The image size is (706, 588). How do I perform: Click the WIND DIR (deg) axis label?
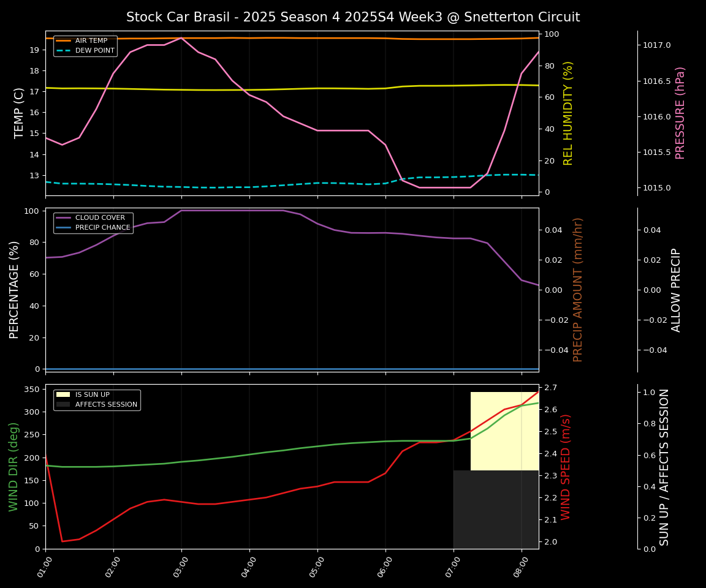click(13, 467)
